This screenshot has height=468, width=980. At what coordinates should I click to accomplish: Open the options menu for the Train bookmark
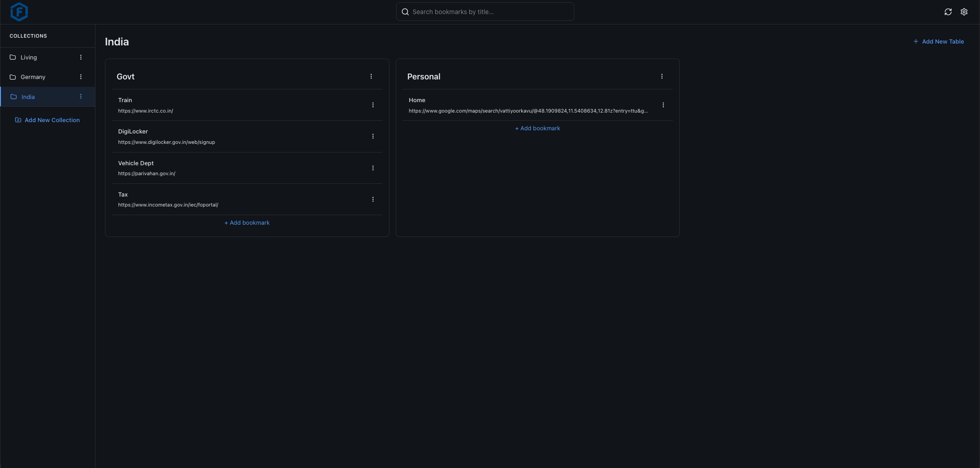click(x=373, y=105)
